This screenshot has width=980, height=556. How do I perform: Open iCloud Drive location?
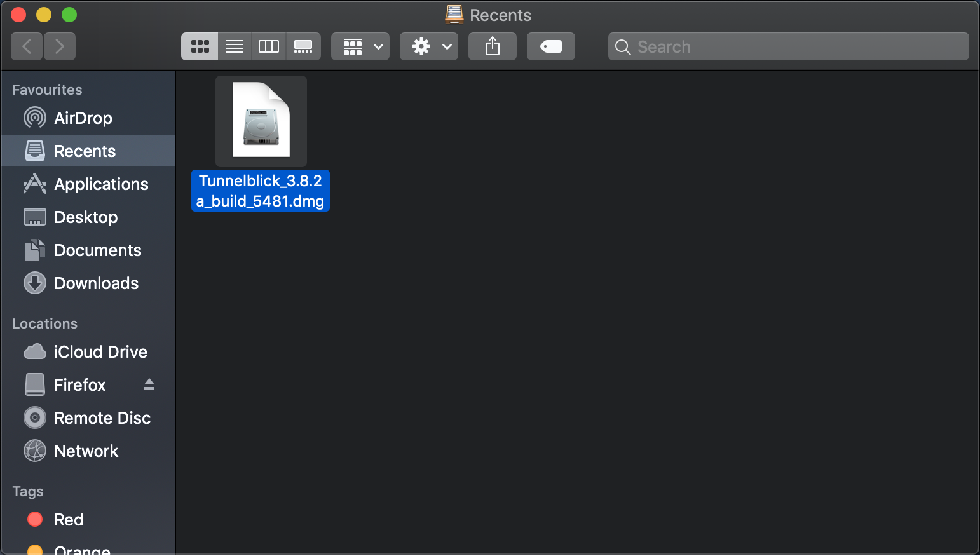[x=88, y=352]
